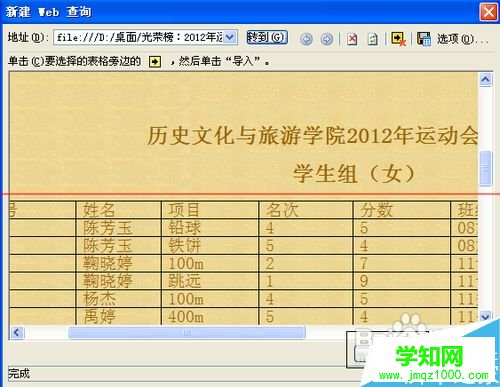The width and height of the screenshot is (500, 387).
Task: Click the horizontal scrollbar left arrow
Action: pyautogui.click(x=17, y=332)
